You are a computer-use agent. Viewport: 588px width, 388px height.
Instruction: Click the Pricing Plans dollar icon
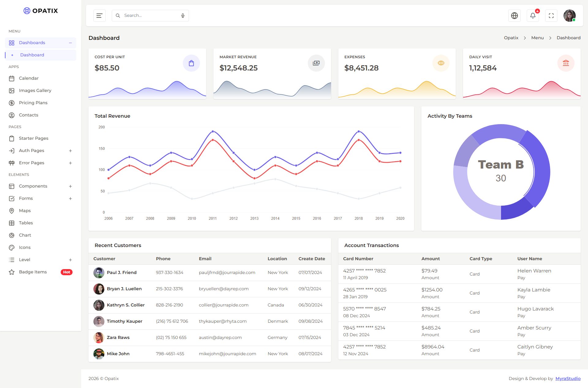pyautogui.click(x=12, y=103)
